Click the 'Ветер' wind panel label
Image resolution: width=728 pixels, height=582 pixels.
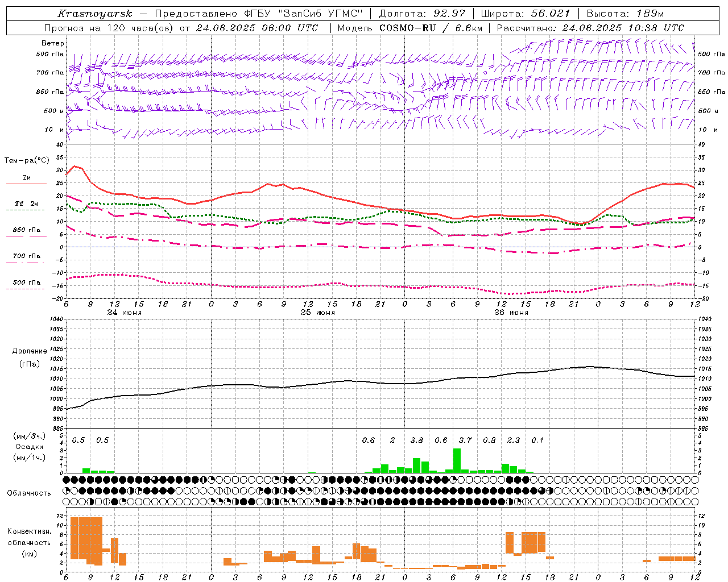pos(53,43)
